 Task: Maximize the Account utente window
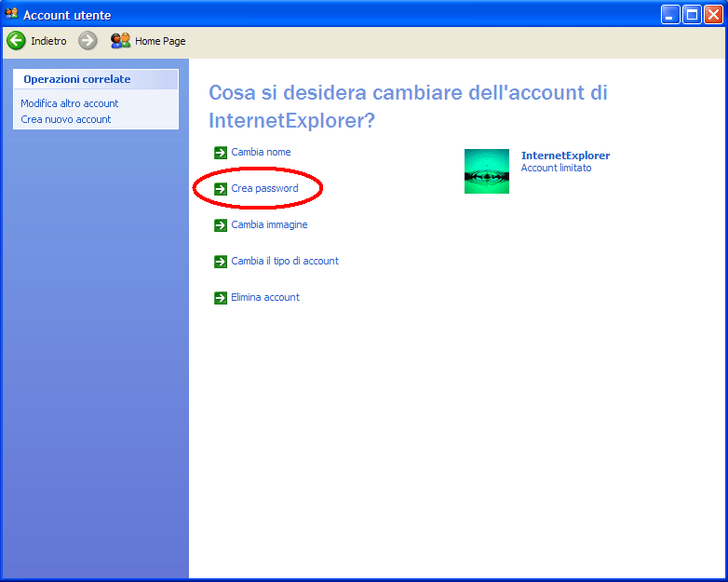pos(692,14)
